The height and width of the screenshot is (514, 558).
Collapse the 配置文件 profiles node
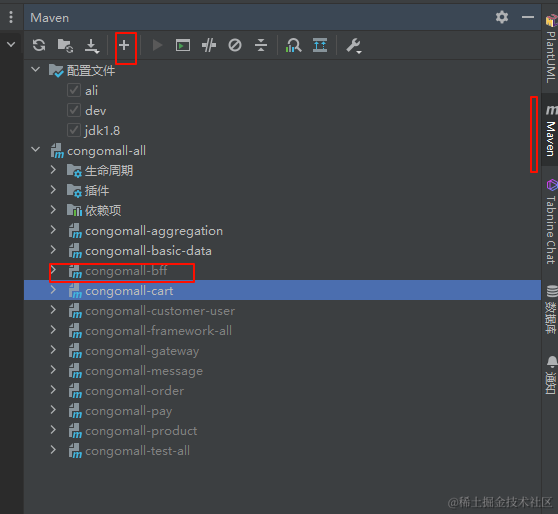(x=36, y=69)
